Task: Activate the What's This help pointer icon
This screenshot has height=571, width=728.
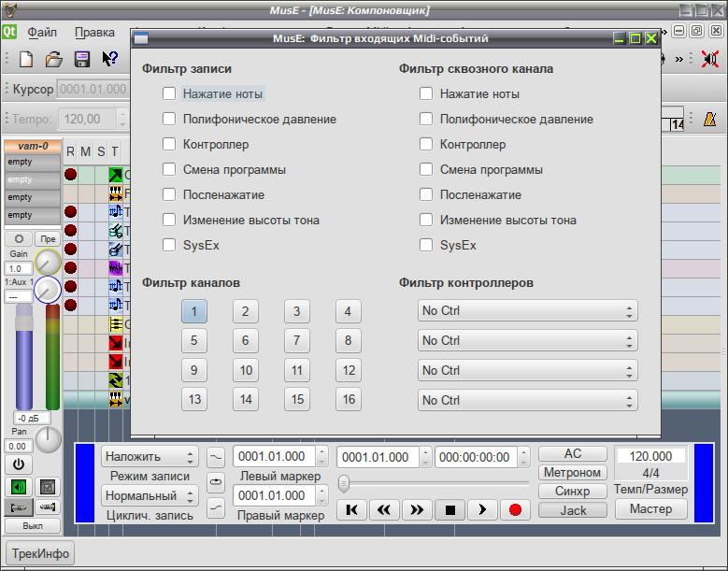Action: pyautogui.click(x=110, y=59)
